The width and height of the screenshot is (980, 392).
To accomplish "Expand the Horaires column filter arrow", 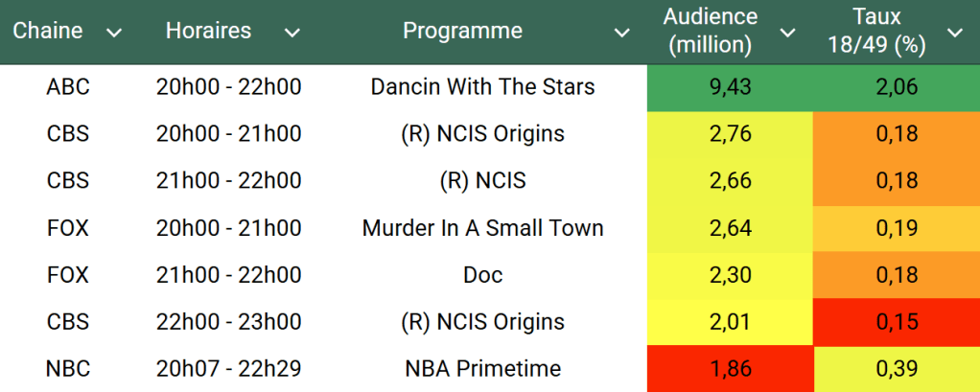I will click(292, 33).
